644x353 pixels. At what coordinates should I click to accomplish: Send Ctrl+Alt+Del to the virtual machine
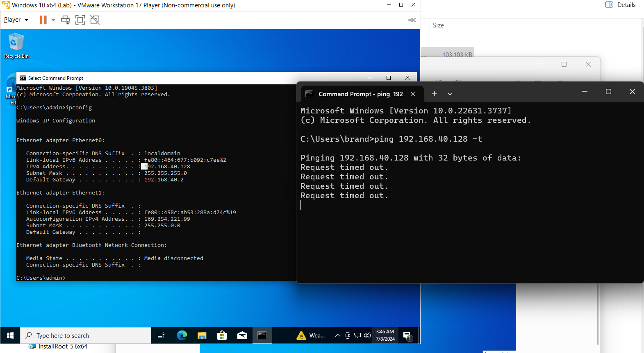[65, 20]
